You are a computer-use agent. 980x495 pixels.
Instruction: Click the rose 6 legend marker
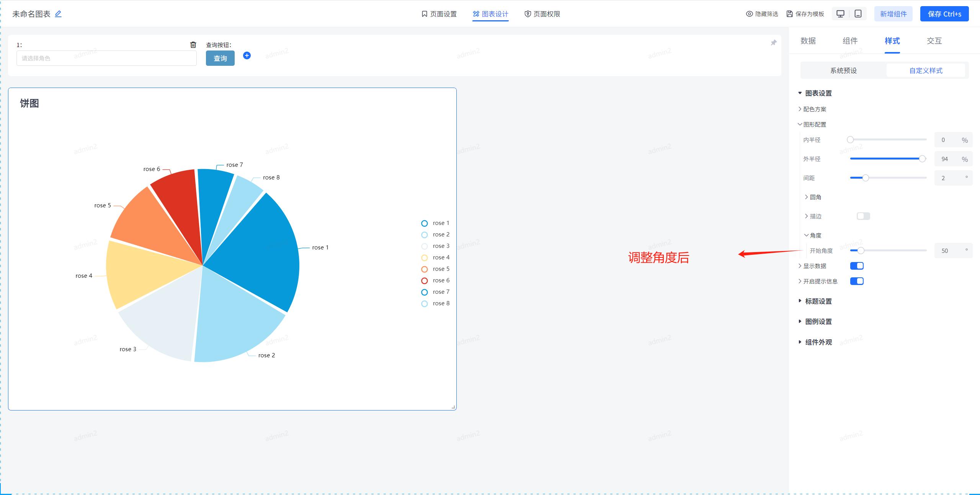point(425,281)
